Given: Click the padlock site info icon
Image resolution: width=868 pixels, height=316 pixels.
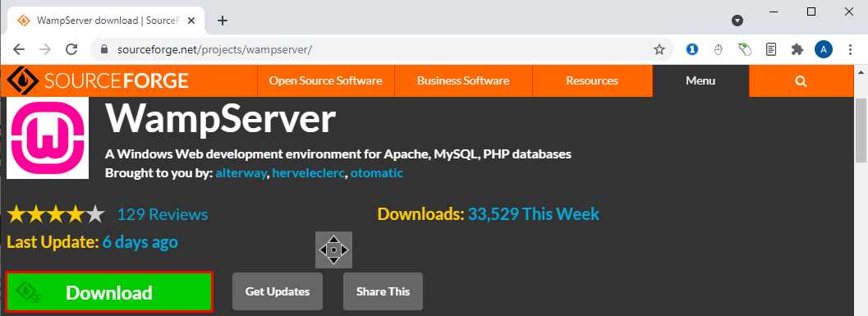Looking at the screenshot, I should point(103,49).
